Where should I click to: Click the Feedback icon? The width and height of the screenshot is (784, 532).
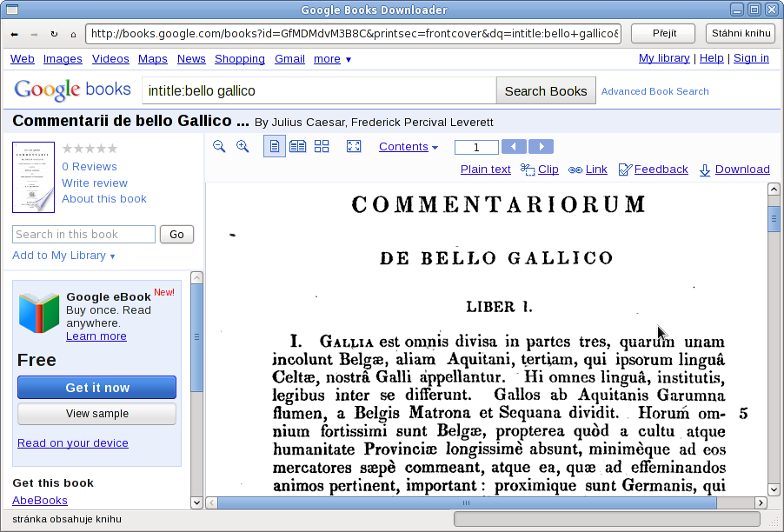pyautogui.click(x=625, y=170)
